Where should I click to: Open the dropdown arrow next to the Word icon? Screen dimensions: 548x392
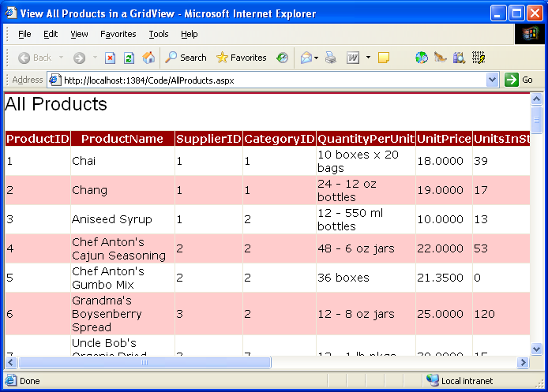click(x=368, y=58)
